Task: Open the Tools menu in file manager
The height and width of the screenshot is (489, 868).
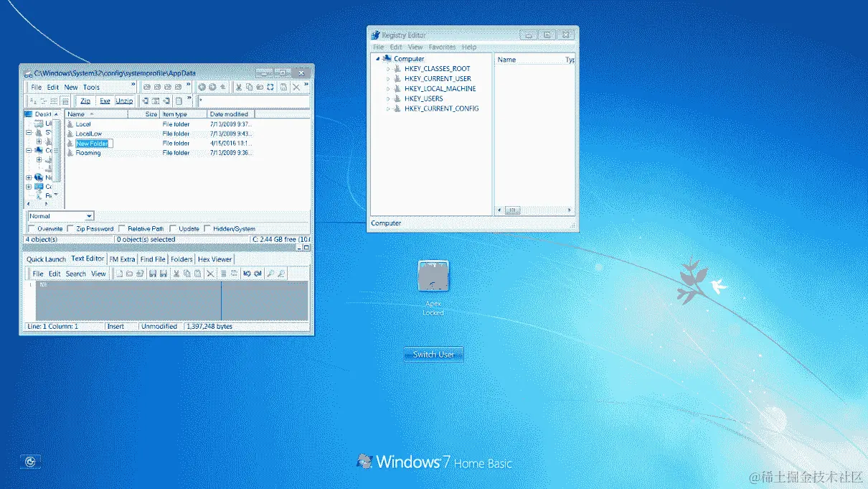Action: pos(91,88)
